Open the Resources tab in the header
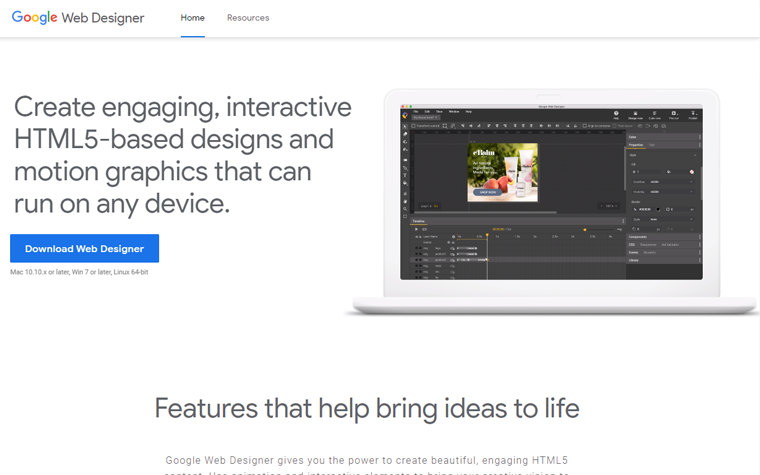 247,18
